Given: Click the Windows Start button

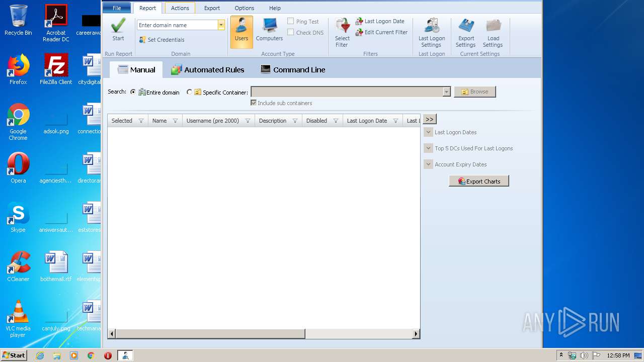Looking at the screenshot, I should click(x=14, y=355).
